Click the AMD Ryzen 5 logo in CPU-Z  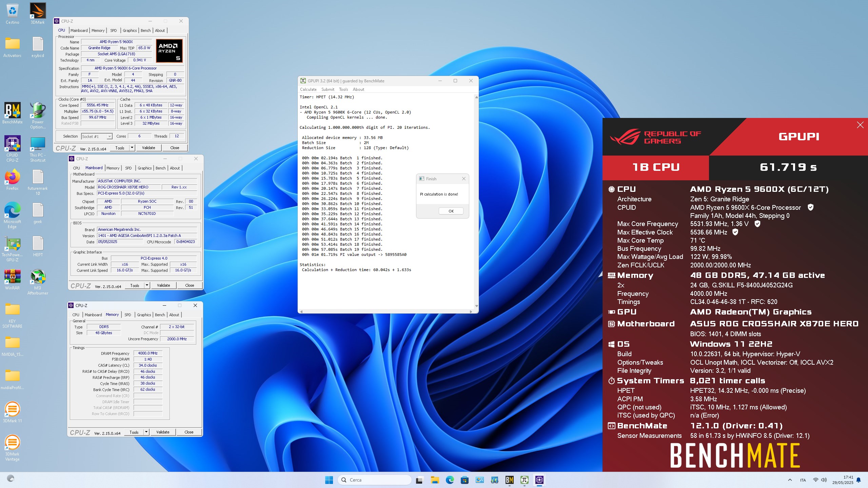click(x=169, y=51)
